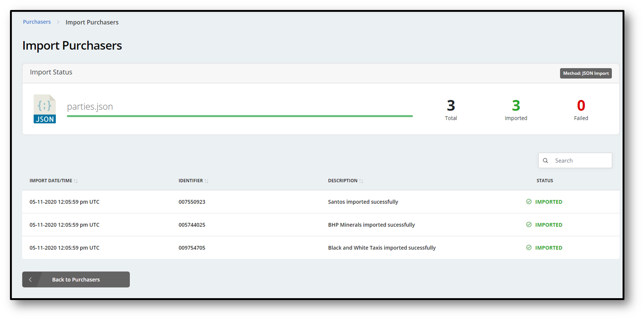The image size is (644, 320).
Task: Select the parties.json file name
Action: 90,107
